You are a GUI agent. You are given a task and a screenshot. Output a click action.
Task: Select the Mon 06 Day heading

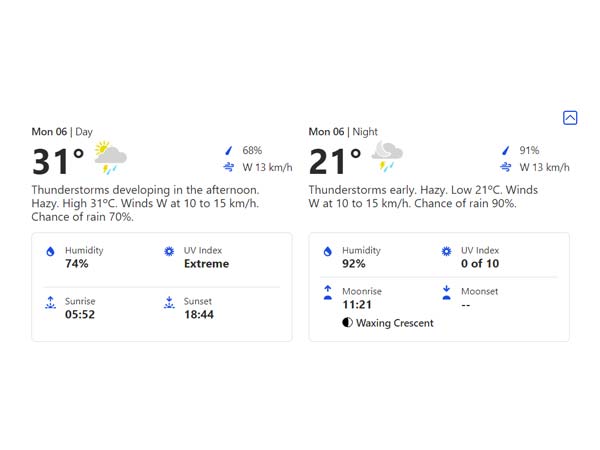(62, 132)
